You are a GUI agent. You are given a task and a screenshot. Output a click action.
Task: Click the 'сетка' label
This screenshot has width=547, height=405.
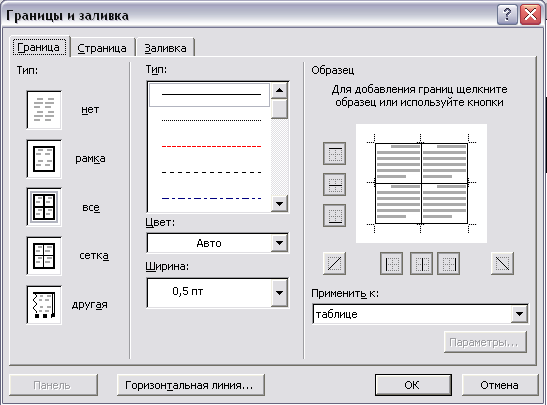pos(94,256)
